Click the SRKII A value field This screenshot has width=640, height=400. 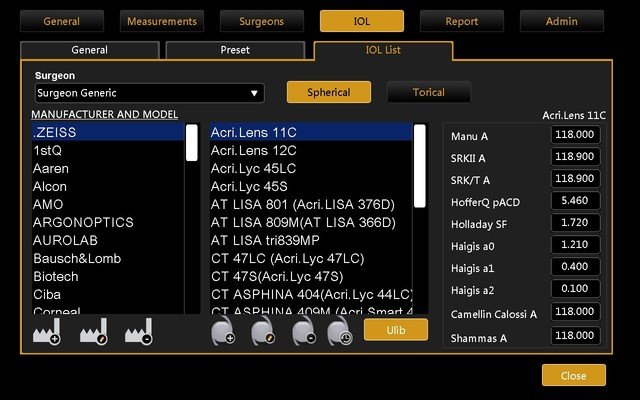click(x=575, y=157)
